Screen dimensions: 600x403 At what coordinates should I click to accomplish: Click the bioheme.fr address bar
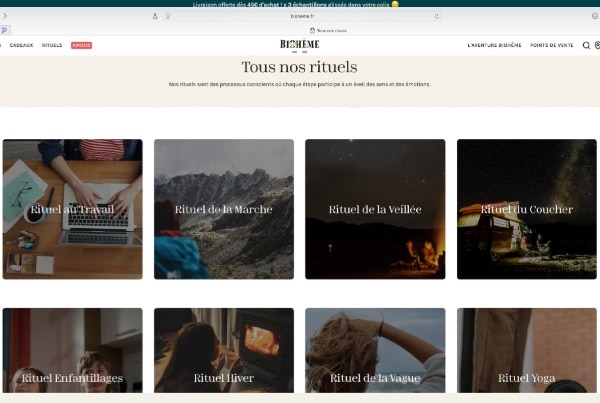point(300,16)
